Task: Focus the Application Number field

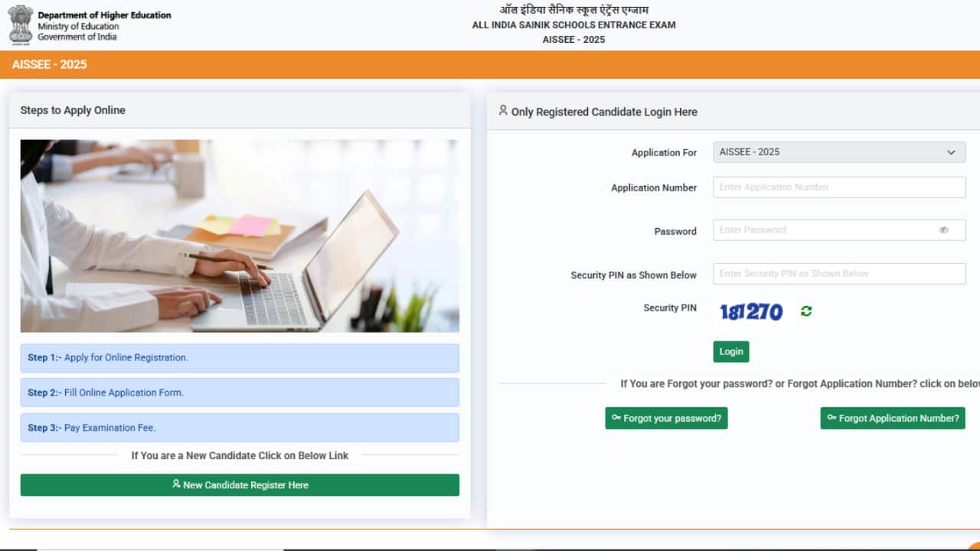Action: pyautogui.click(x=839, y=187)
